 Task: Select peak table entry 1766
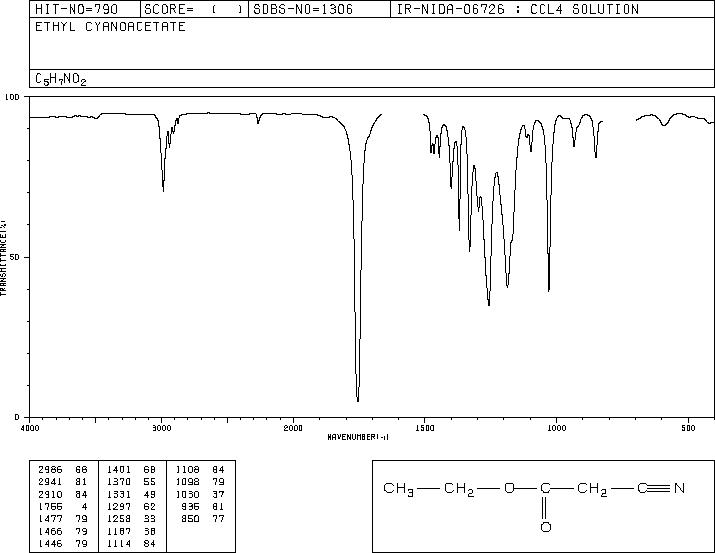coord(50,506)
